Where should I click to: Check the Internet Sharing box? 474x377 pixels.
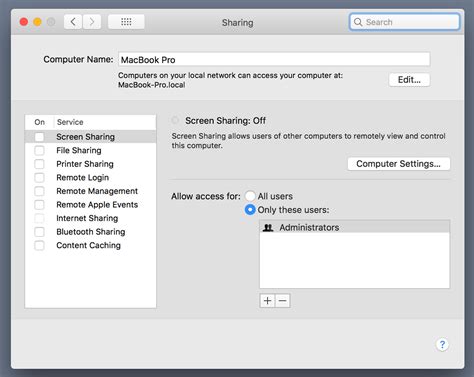pos(39,218)
